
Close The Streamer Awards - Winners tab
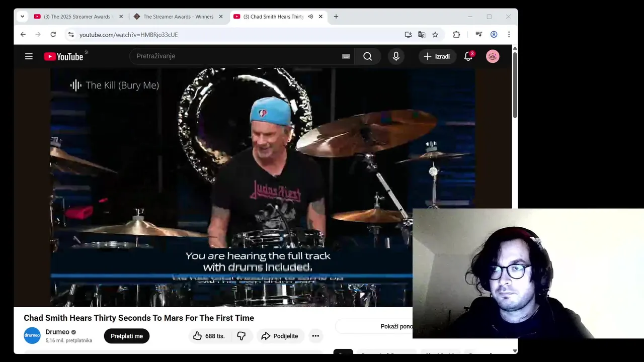pos(220,17)
